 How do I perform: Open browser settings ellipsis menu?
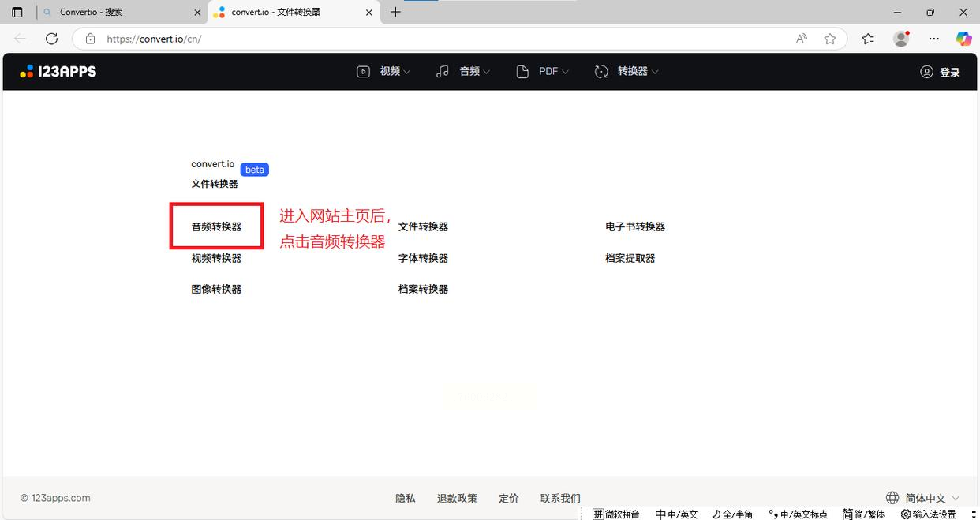click(x=934, y=39)
